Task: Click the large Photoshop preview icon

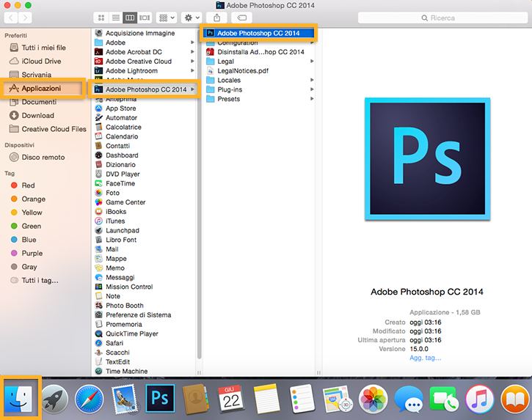Action: coord(428,159)
